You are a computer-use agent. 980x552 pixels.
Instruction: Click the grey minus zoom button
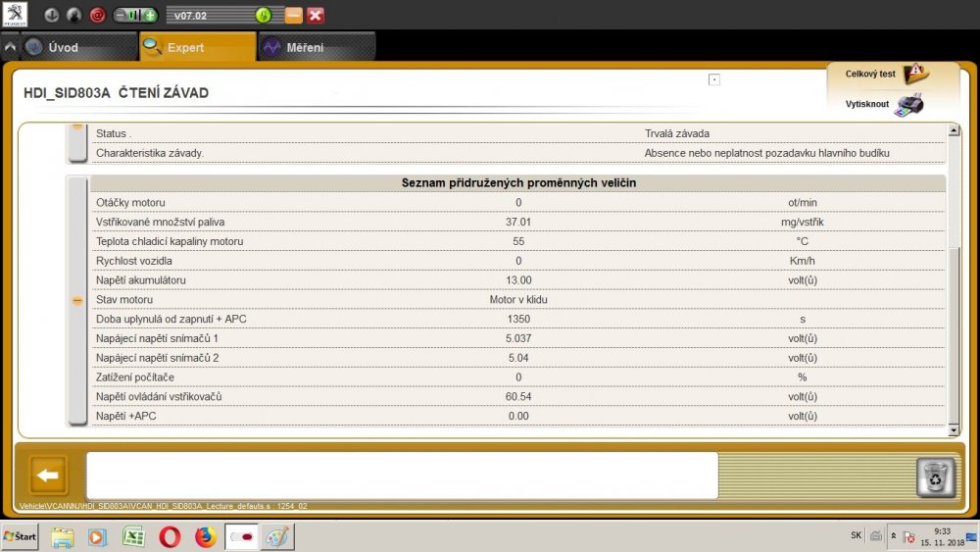tap(121, 15)
